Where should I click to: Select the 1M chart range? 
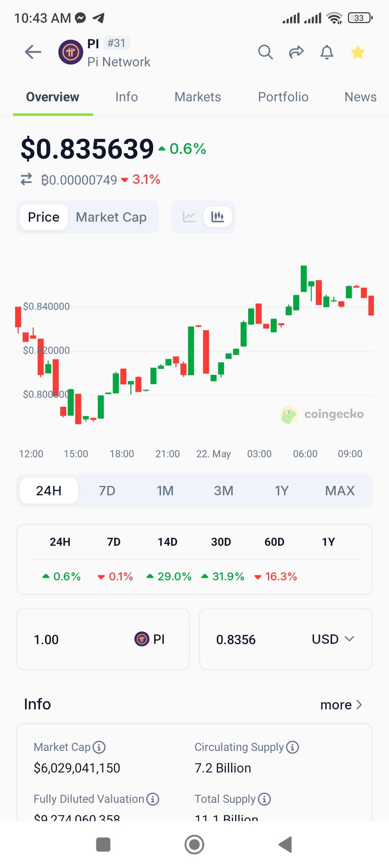[165, 491]
